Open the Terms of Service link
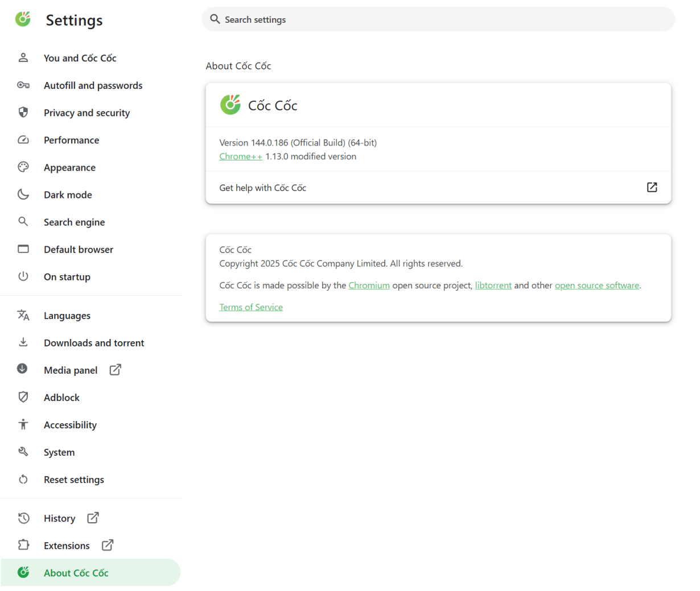 click(251, 307)
